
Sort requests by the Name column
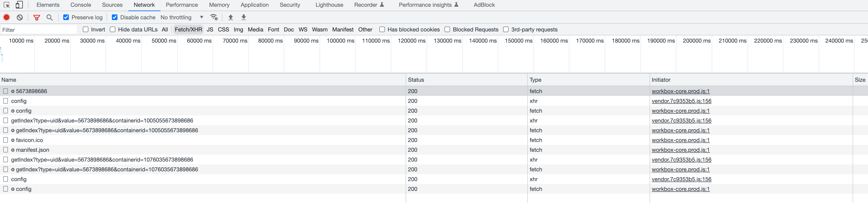[203, 80]
